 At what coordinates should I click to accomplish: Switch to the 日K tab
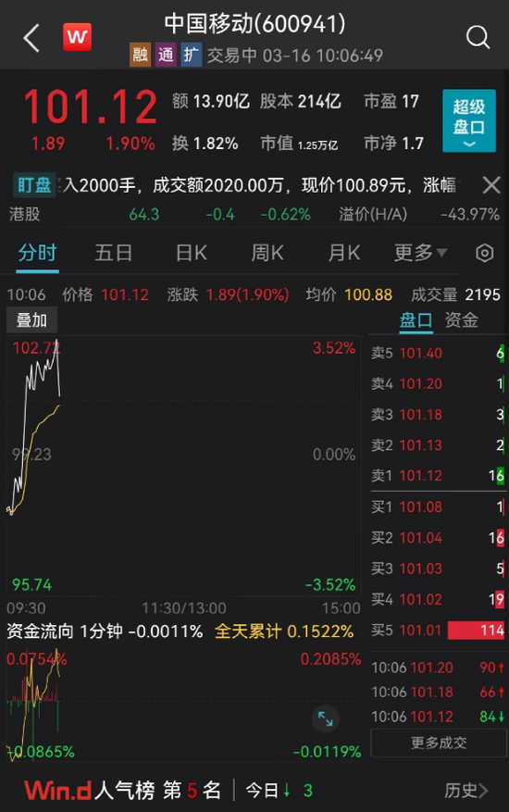click(x=191, y=254)
